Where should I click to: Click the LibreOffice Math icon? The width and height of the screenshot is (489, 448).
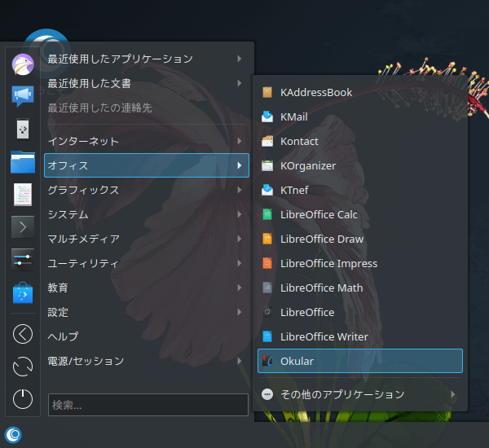click(267, 288)
